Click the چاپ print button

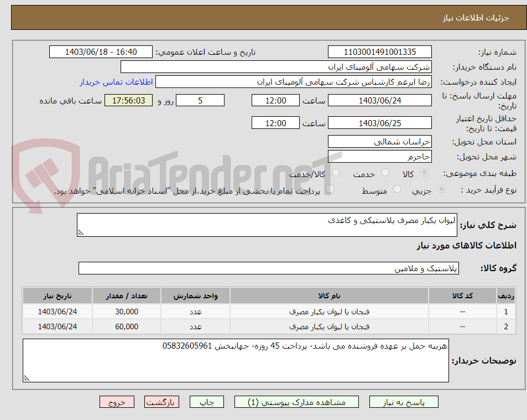coord(207,402)
